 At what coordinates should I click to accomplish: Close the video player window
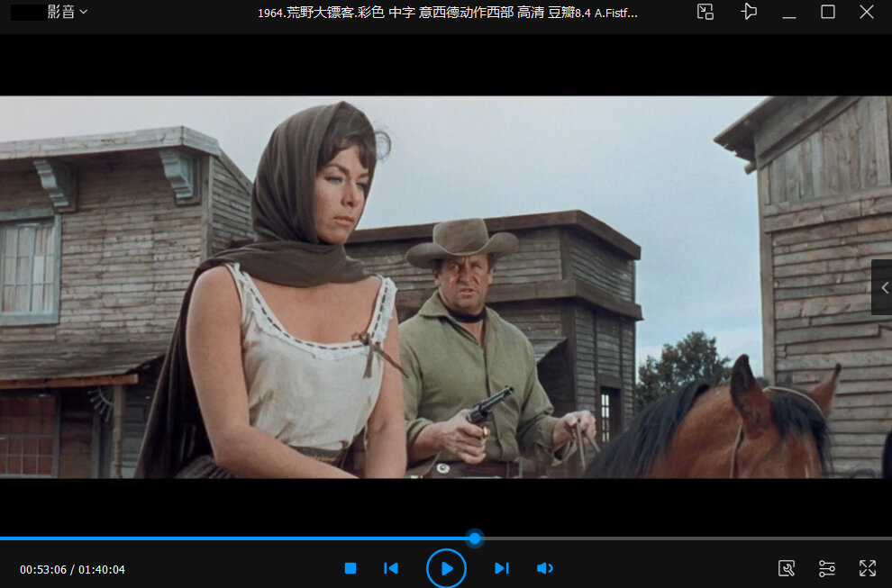pos(867,12)
